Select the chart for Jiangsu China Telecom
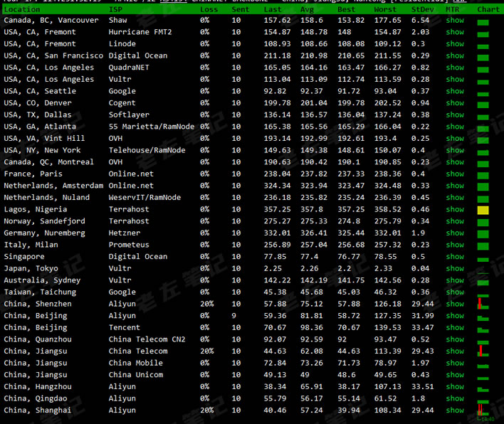This screenshot has width=504, height=424. [x=483, y=351]
